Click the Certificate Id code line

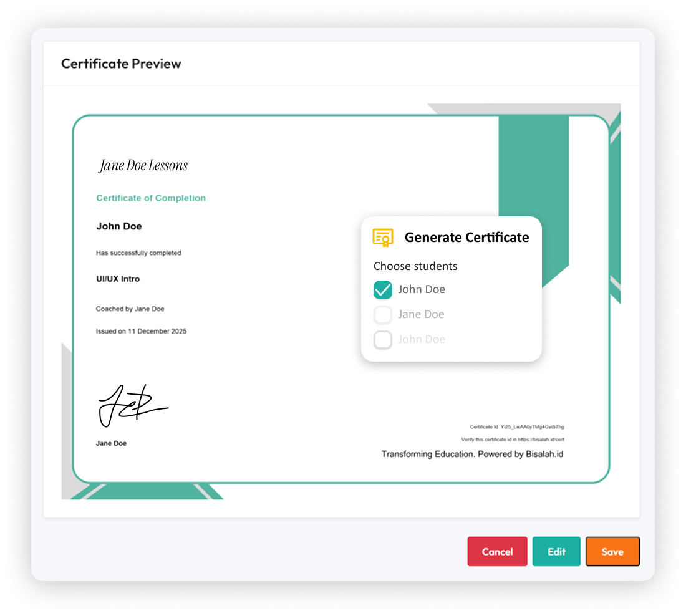point(517,427)
